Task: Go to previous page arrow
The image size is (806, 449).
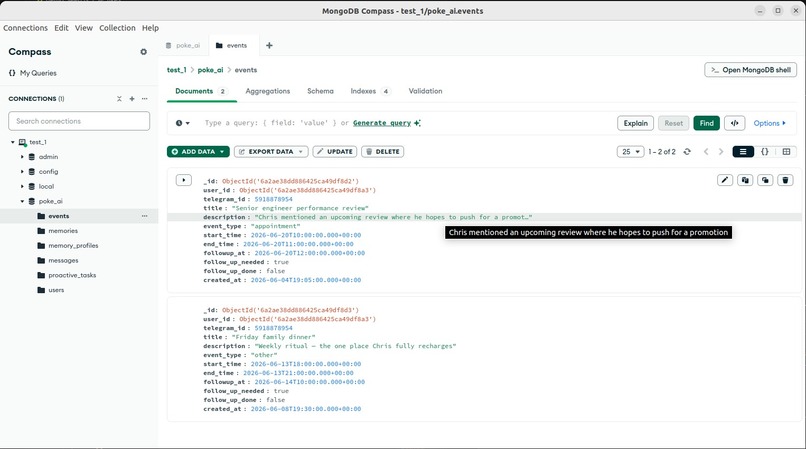Action: coord(706,152)
